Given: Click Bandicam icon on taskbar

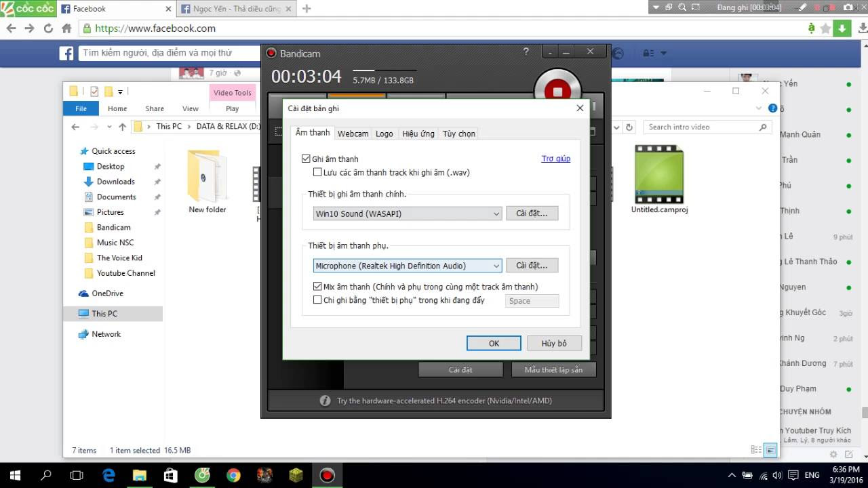Looking at the screenshot, I should (x=328, y=475).
